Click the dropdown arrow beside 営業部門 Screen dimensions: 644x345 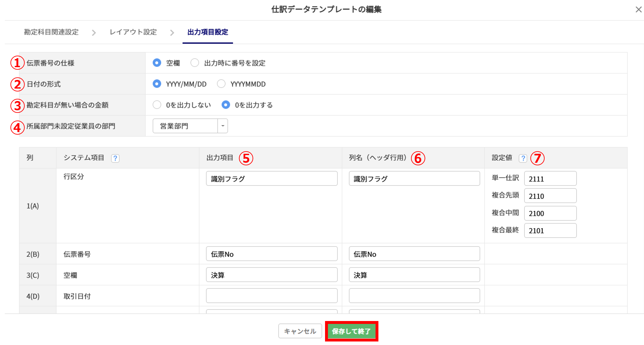223,126
